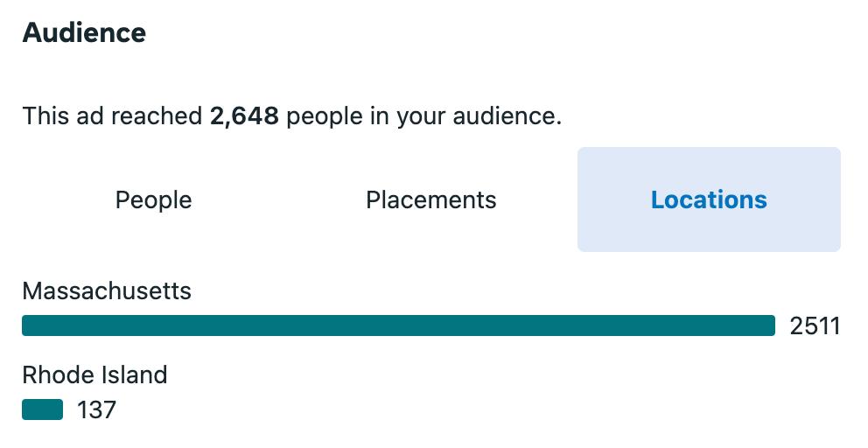The width and height of the screenshot is (868, 448).
Task: Click the Audience section heading
Action: coord(84,33)
